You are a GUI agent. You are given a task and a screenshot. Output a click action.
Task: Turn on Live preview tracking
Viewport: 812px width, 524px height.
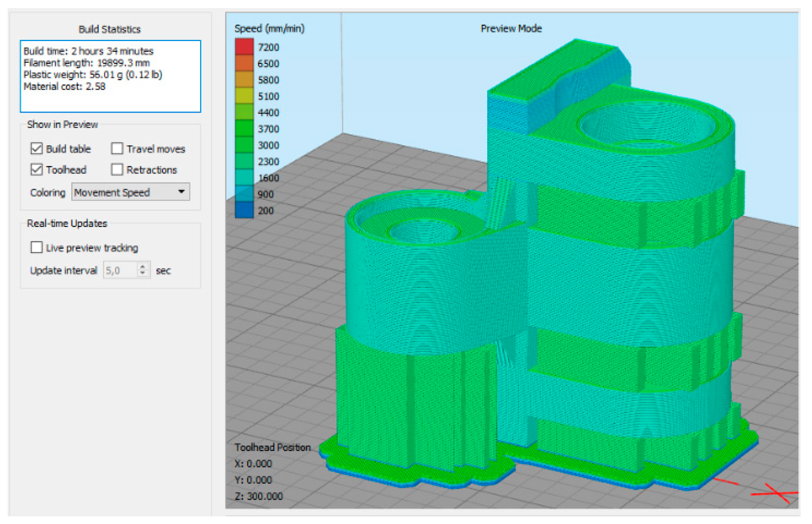click(37, 247)
